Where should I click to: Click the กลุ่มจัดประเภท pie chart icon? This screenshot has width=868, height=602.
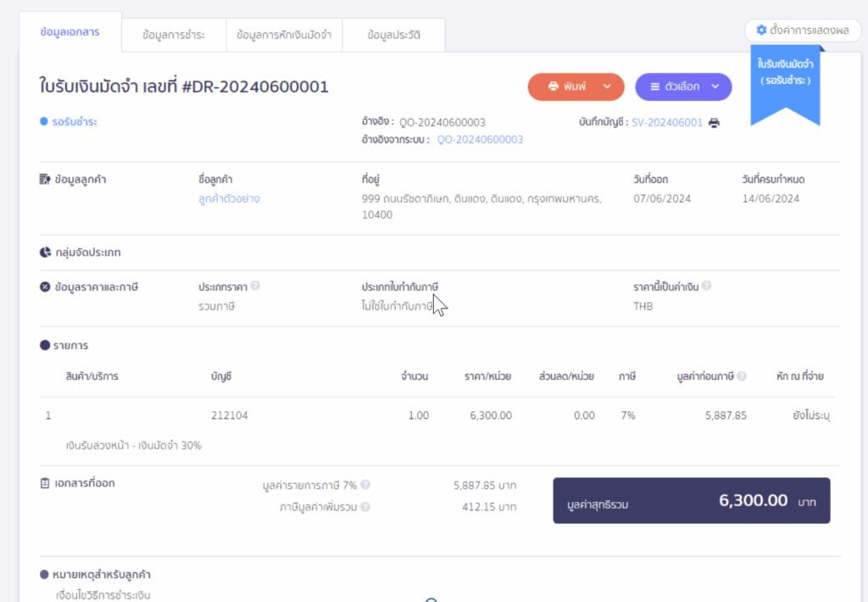46,252
